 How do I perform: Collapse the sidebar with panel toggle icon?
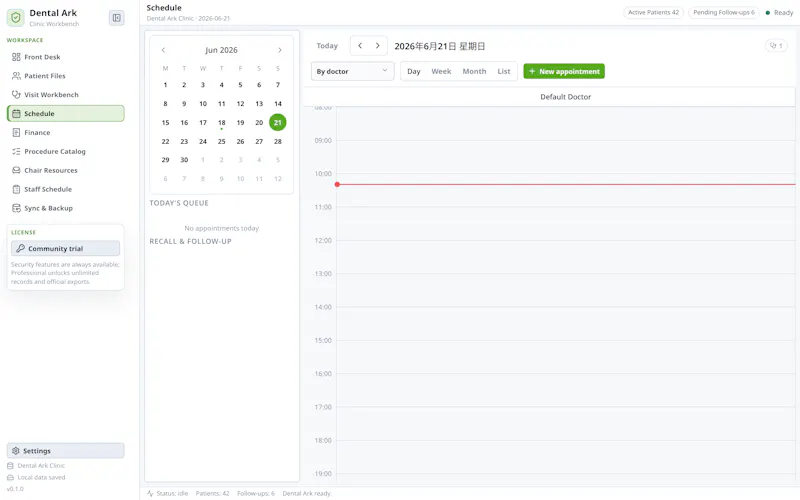pyautogui.click(x=116, y=18)
